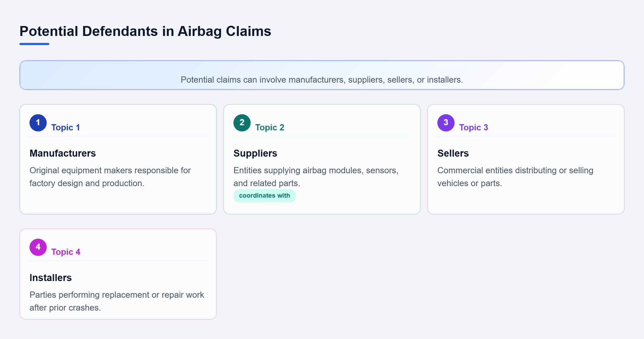This screenshot has width=644, height=339.
Task: Select the 'coordinates with' tag pill
Action: [265, 196]
